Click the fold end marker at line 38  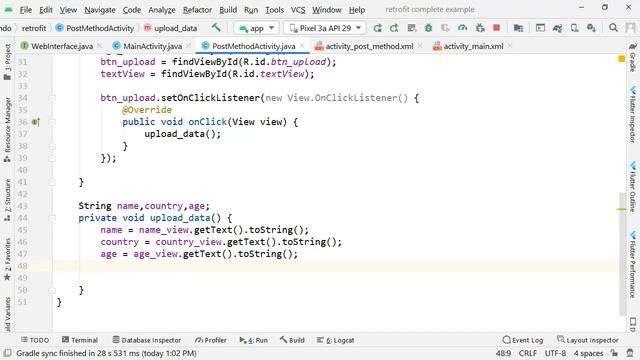[x=52, y=146]
